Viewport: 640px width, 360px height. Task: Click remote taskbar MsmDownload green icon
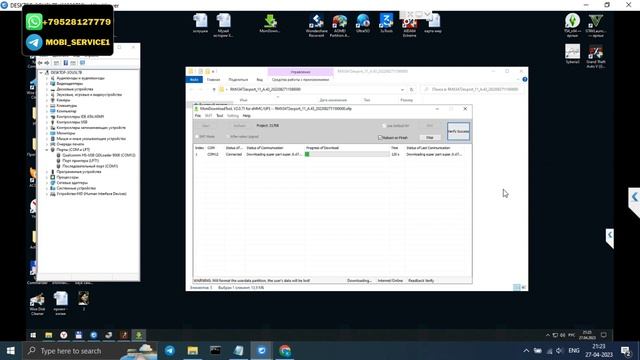pyautogui.click(x=139, y=335)
